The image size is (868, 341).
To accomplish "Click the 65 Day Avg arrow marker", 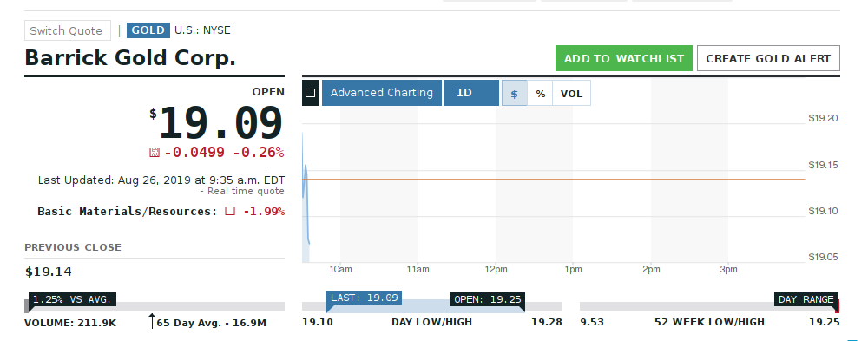I will click(152, 320).
